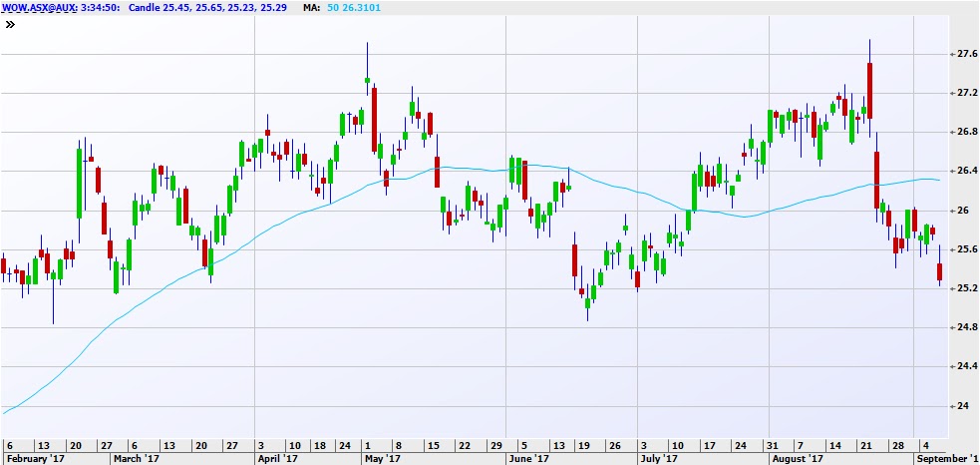980x465 pixels.
Task: Expand the chart toolbar with double-chevron icon
Action: click(10, 24)
